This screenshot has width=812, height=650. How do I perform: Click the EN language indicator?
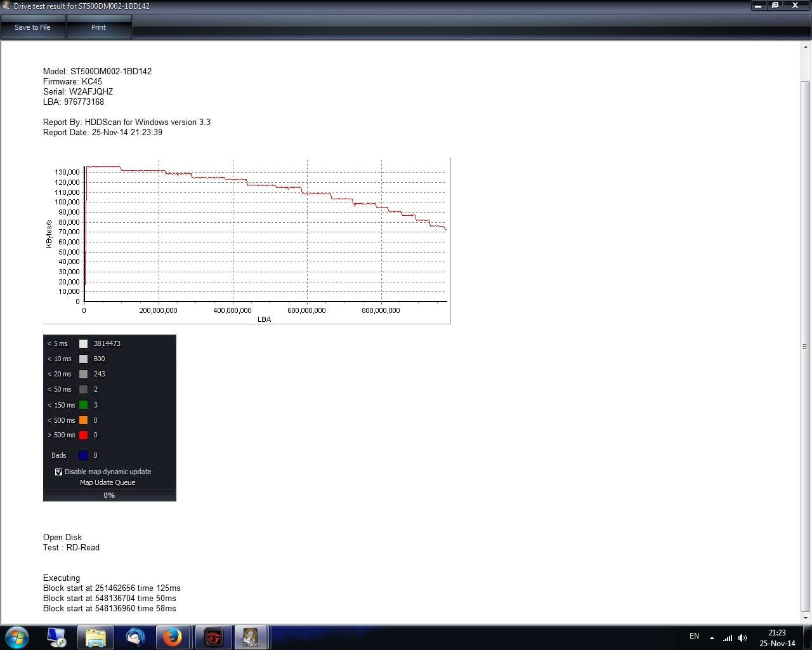pos(694,636)
